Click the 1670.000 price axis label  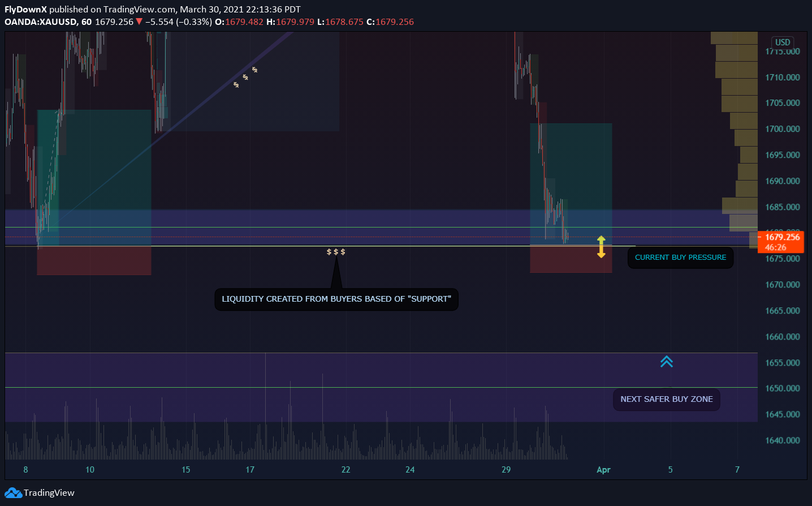783,285
